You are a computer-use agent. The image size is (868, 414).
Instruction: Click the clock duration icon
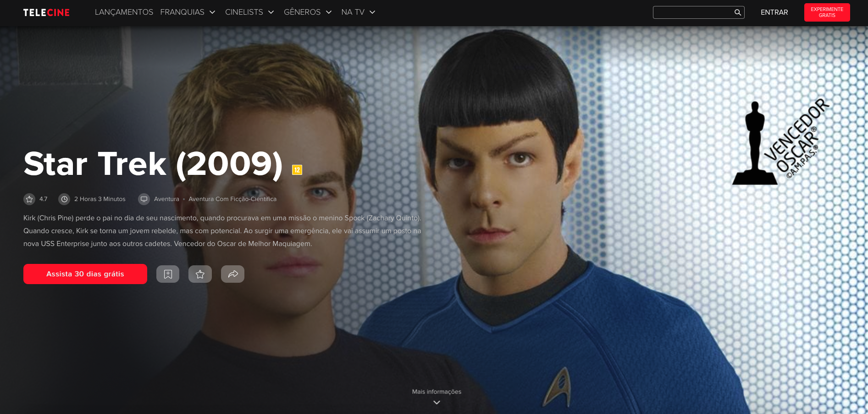point(64,199)
